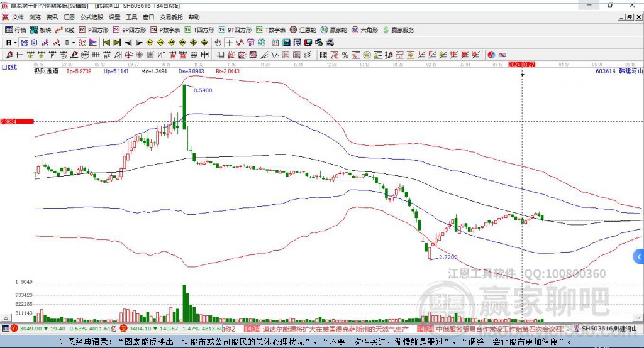The image size is (644, 348).
Task: Expand the candlestick style dropdown arrow
Action: coord(74,43)
